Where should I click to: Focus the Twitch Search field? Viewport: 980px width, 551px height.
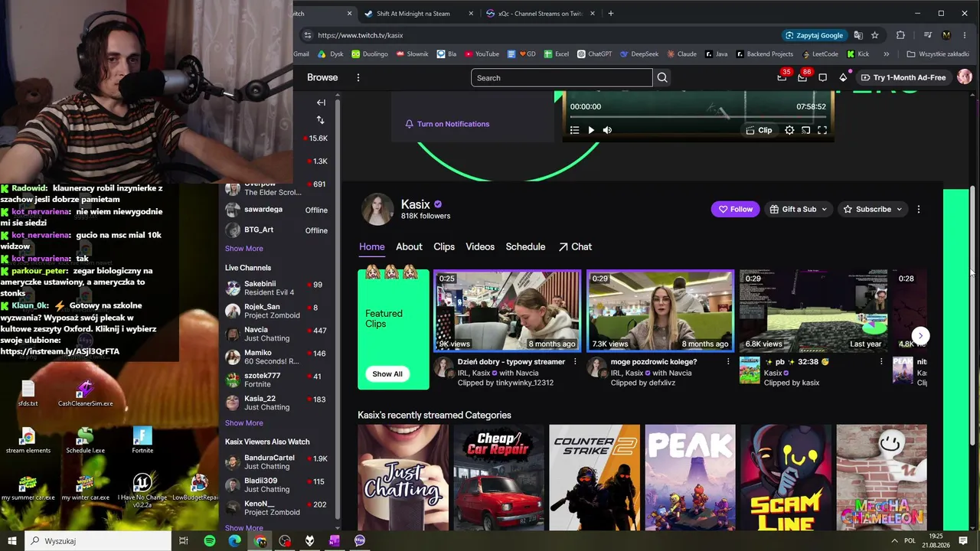562,77
